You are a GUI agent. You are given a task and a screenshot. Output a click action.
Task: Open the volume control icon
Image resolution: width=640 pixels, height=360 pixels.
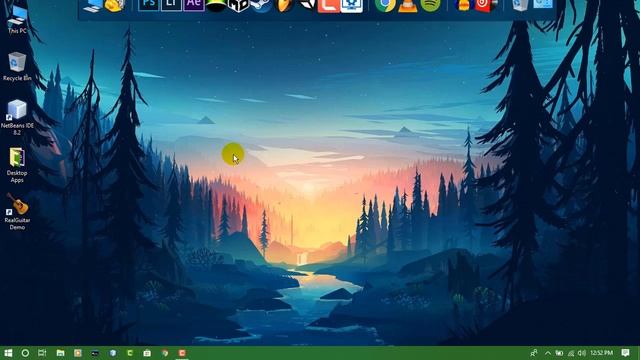pos(582,353)
